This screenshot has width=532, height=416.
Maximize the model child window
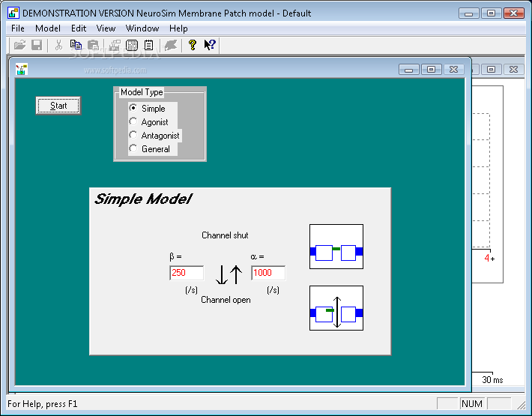coord(432,70)
